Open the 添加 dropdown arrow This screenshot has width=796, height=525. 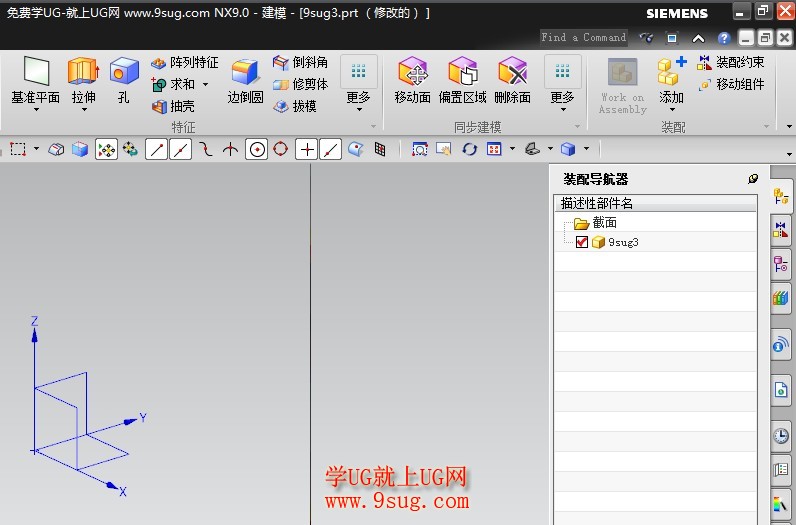[672, 109]
